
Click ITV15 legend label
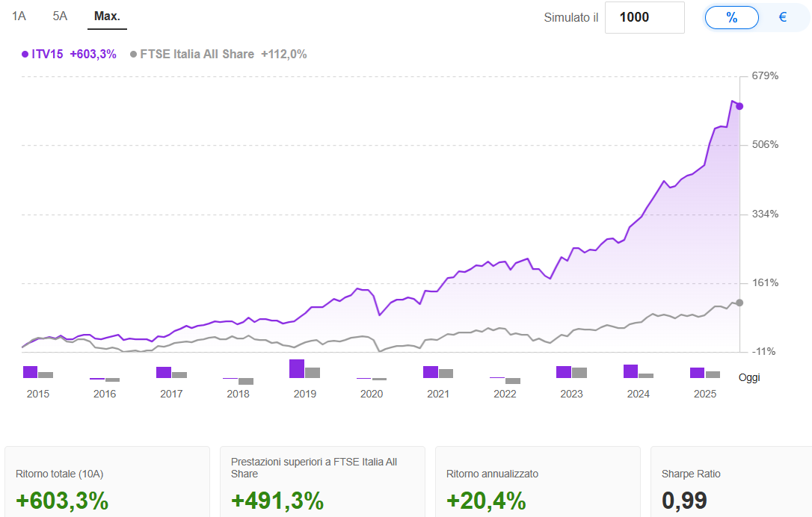[47, 55]
